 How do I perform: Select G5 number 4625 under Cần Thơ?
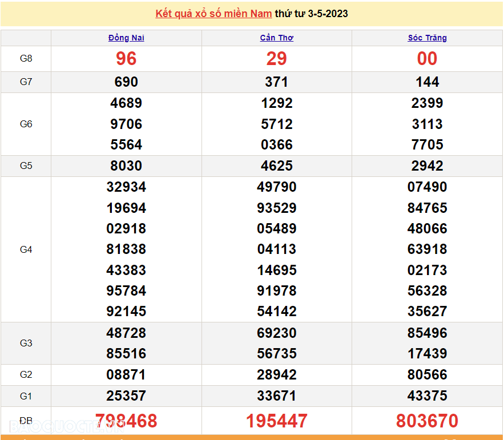(x=276, y=166)
